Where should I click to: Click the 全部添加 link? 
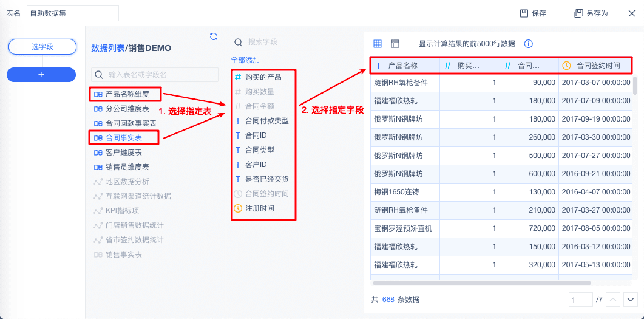tap(245, 60)
